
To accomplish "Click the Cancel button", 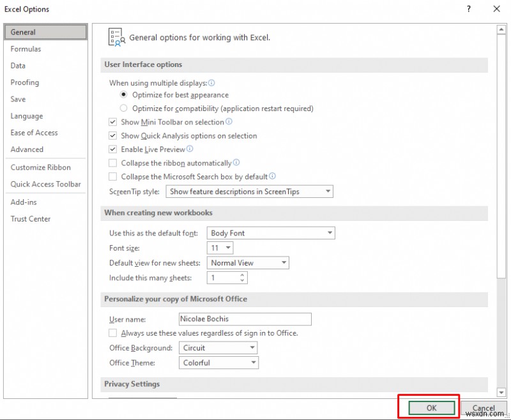I will (484, 408).
